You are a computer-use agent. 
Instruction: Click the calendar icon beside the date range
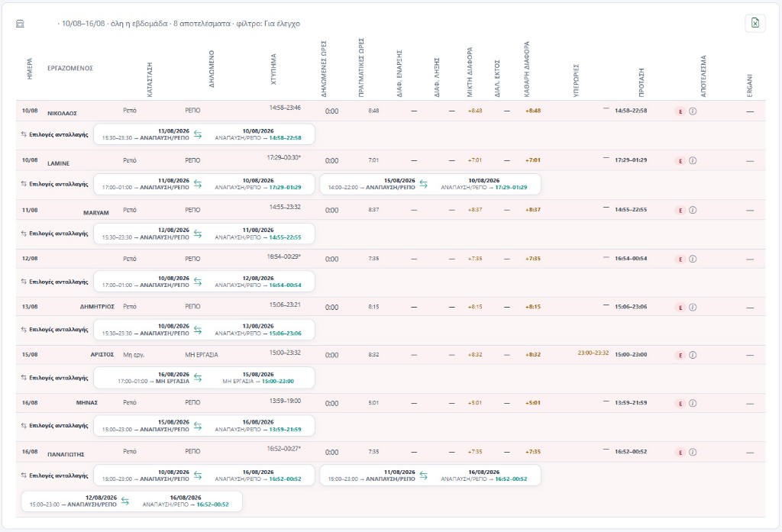point(20,24)
